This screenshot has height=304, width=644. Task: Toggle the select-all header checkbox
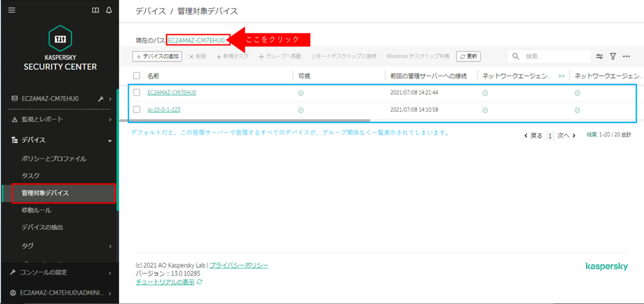pyautogui.click(x=136, y=76)
